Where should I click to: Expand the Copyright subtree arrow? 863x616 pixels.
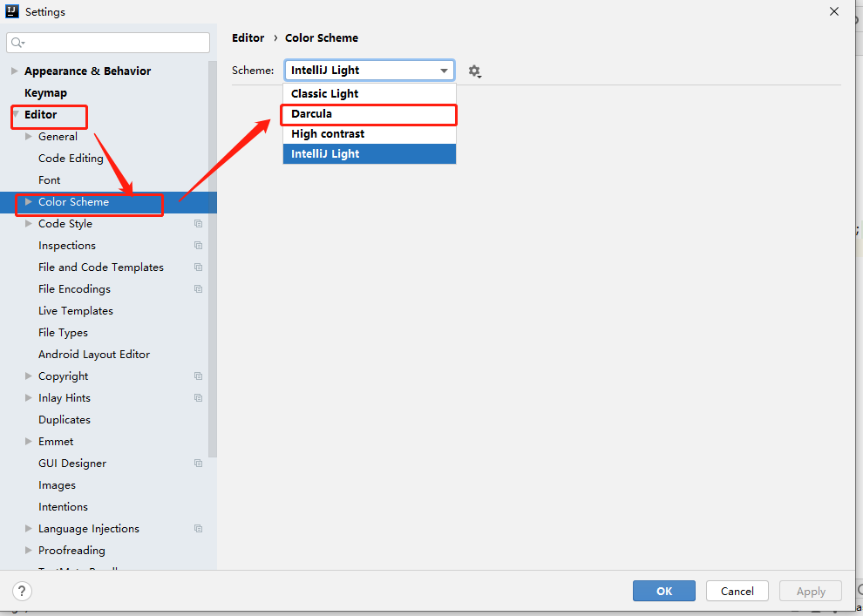point(29,376)
